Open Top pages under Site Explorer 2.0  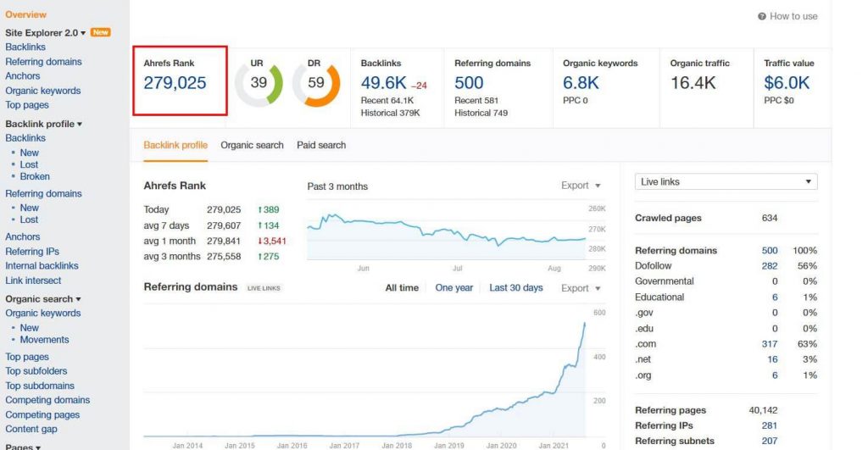coord(27,104)
